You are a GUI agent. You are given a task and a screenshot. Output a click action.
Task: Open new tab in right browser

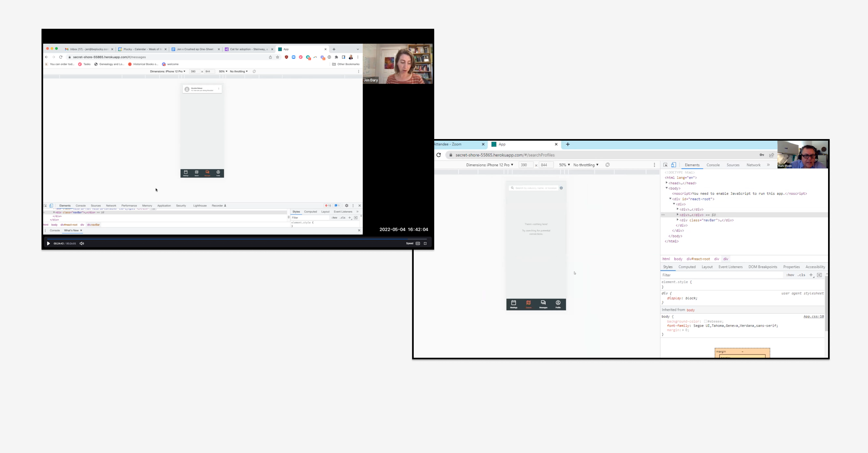pyautogui.click(x=568, y=144)
